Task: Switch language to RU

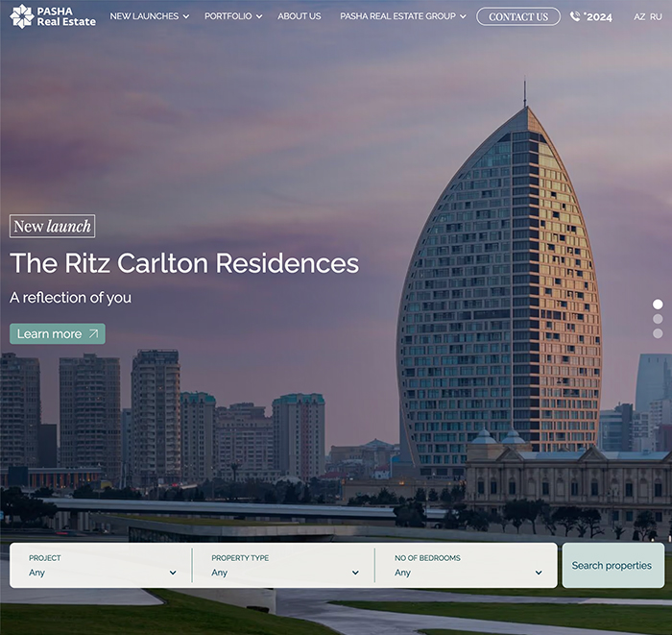Action: [x=656, y=16]
